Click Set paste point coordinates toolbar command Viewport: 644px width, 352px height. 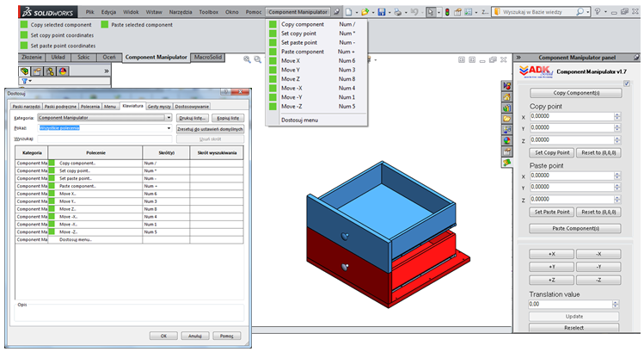58,46
